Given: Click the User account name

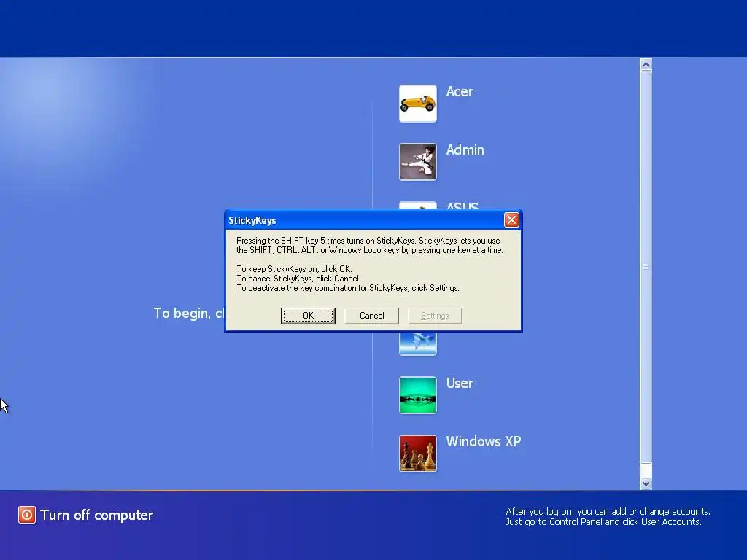Looking at the screenshot, I should click(x=460, y=384).
